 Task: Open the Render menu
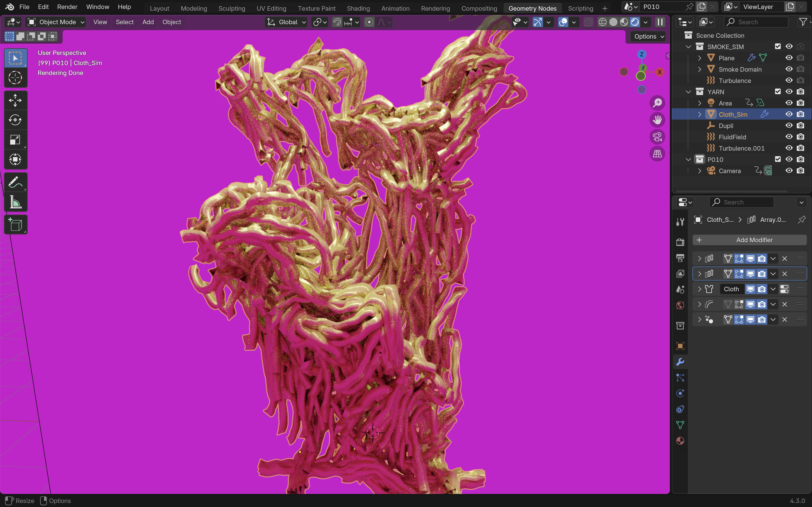[67, 7]
